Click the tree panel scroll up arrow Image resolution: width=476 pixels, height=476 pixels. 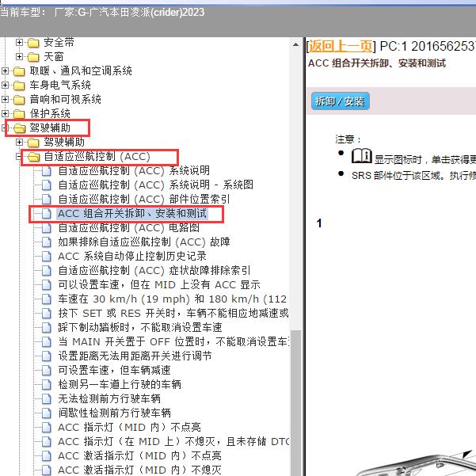295,45
